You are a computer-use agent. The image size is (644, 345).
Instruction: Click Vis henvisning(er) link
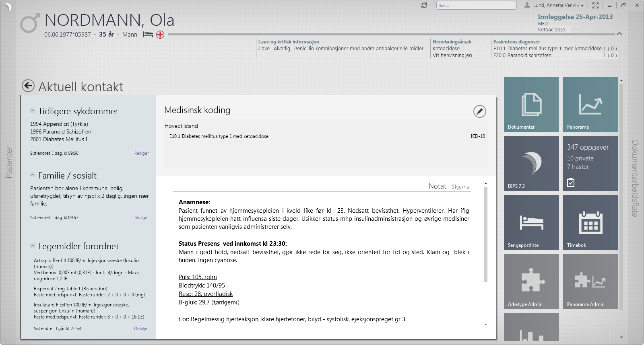tap(452, 55)
